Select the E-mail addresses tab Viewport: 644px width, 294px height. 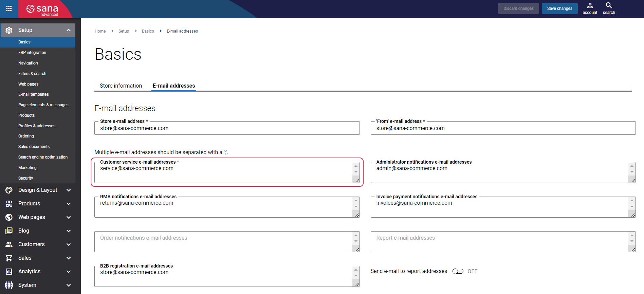tap(174, 86)
